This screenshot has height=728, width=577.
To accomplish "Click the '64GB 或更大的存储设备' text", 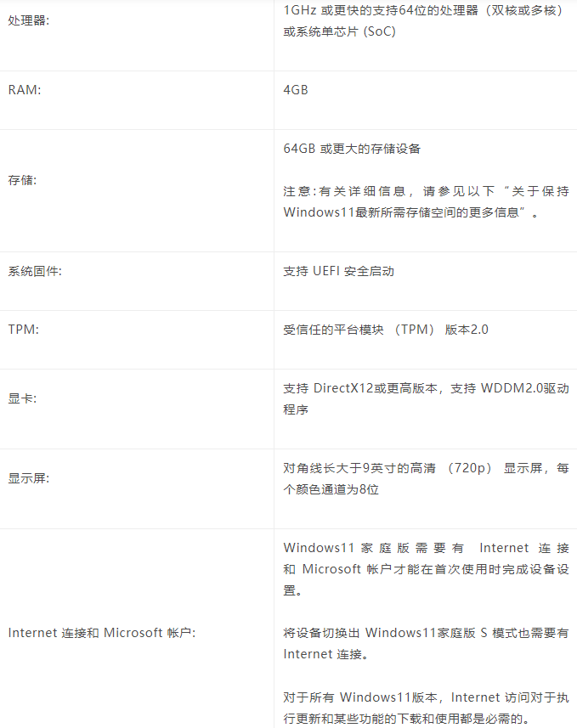I will pyautogui.click(x=352, y=149).
